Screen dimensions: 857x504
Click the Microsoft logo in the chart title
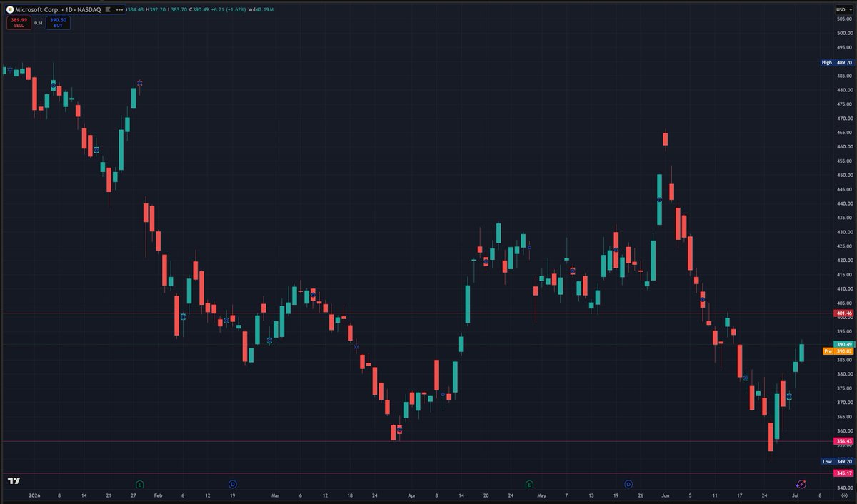pyautogui.click(x=9, y=9)
